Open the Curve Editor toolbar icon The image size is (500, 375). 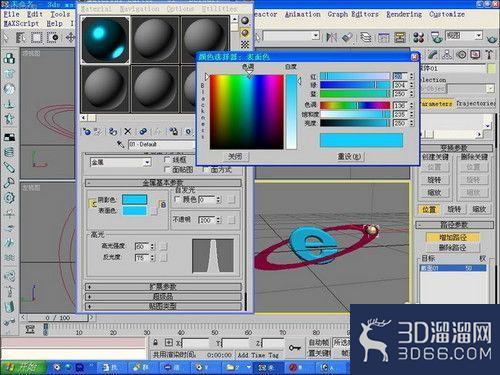click(384, 37)
